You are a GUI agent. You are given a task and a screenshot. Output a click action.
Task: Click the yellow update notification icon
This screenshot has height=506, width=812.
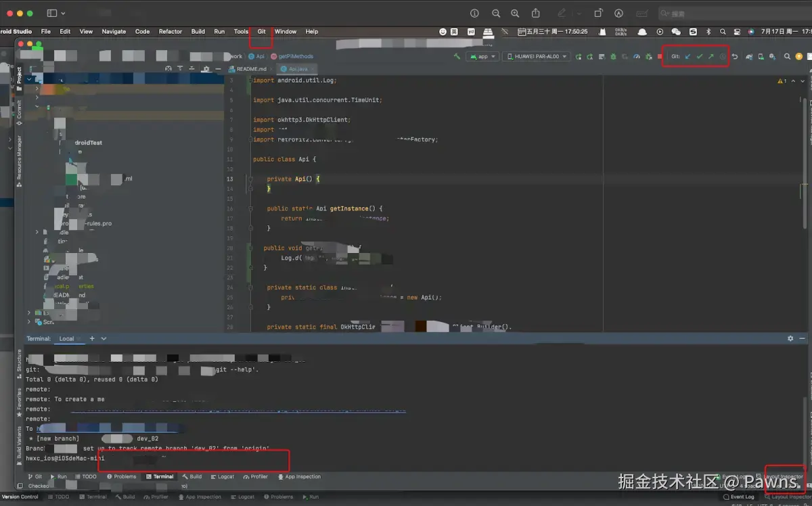798,57
